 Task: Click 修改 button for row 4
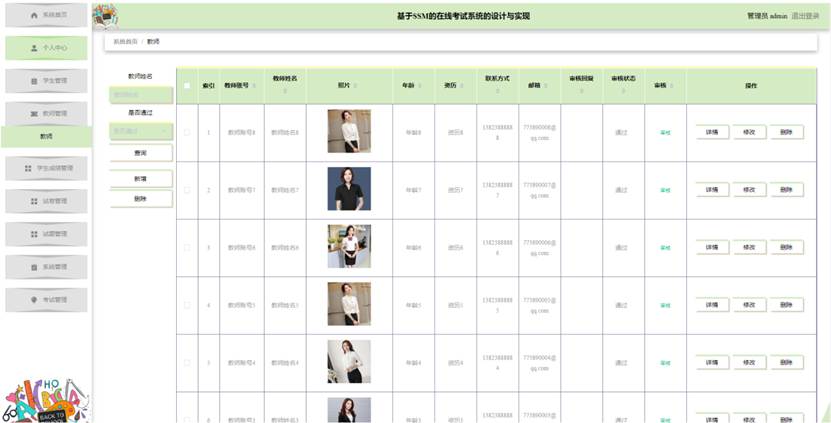coord(749,305)
